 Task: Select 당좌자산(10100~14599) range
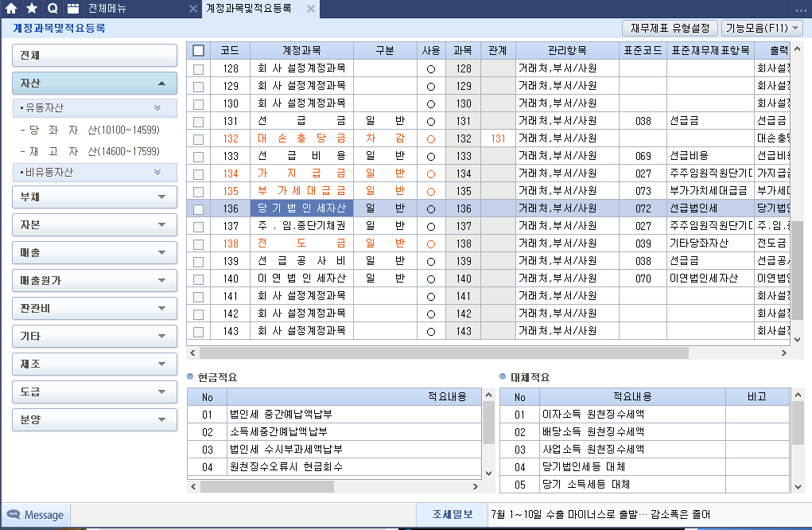click(90, 130)
